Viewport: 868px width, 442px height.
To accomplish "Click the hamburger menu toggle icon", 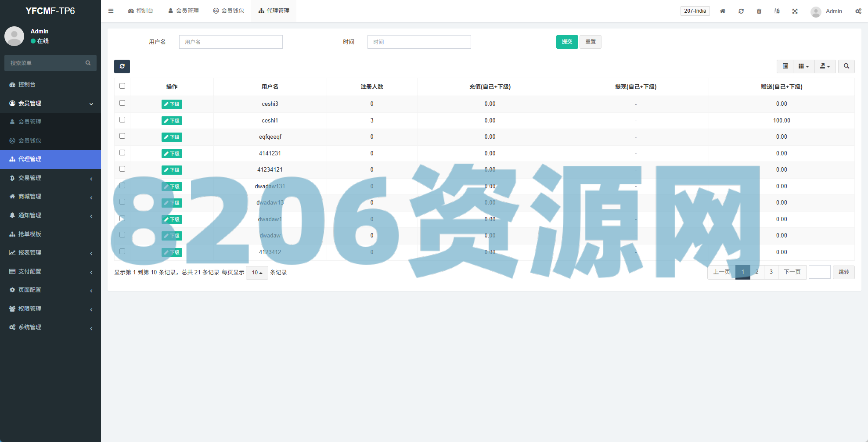I will point(111,11).
